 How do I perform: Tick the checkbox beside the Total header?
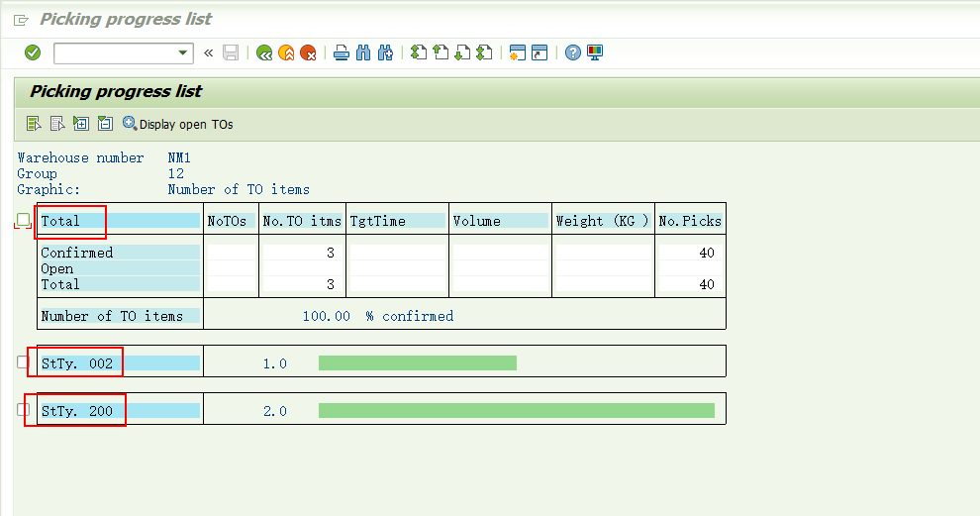point(23,220)
